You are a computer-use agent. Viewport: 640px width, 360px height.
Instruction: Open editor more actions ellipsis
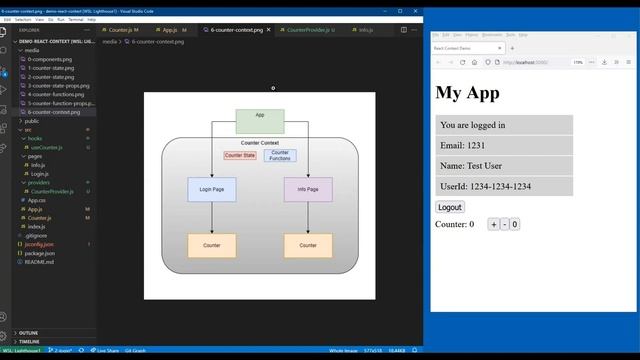coord(414,30)
